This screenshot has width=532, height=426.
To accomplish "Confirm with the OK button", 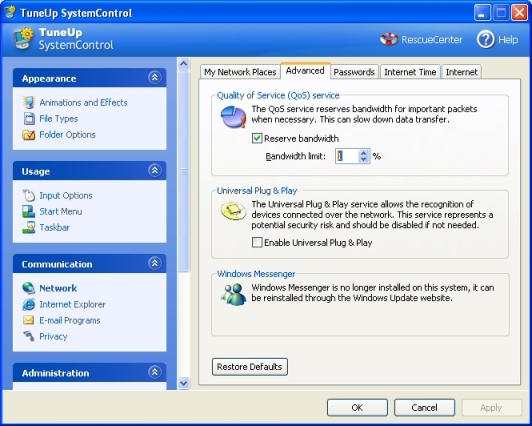I will (357, 407).
